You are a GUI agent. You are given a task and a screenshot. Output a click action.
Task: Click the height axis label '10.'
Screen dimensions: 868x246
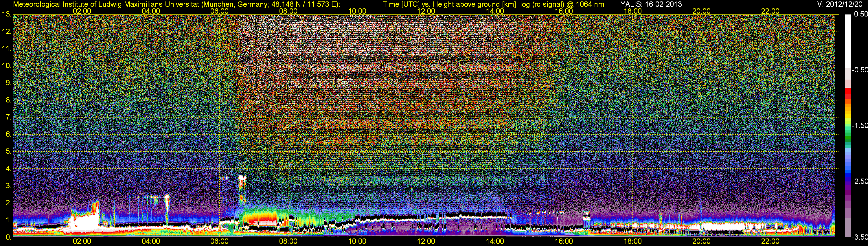[6, 66]
